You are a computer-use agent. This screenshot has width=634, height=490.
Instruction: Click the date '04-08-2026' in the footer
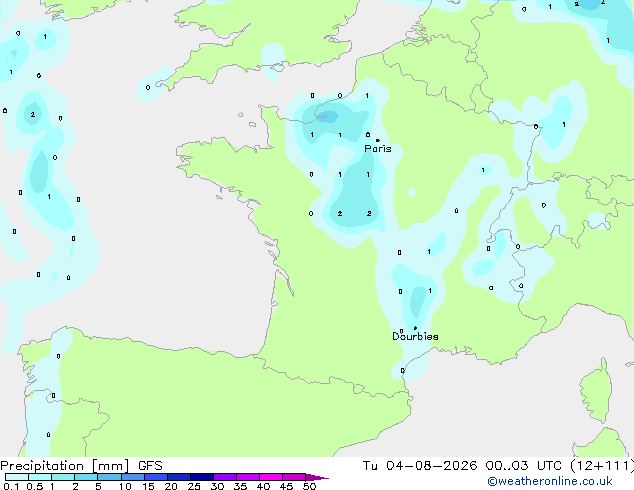(x=431, y=466)
